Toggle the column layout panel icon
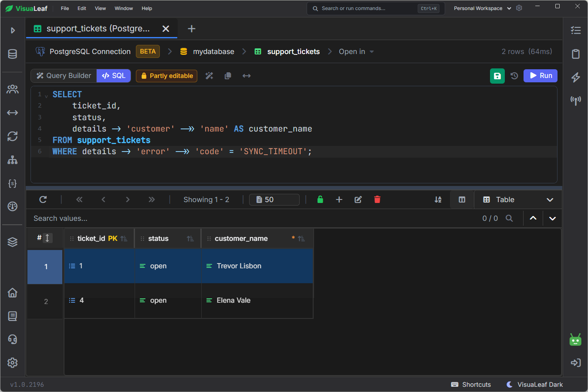The image size is (588, 392). click(462, 199)
